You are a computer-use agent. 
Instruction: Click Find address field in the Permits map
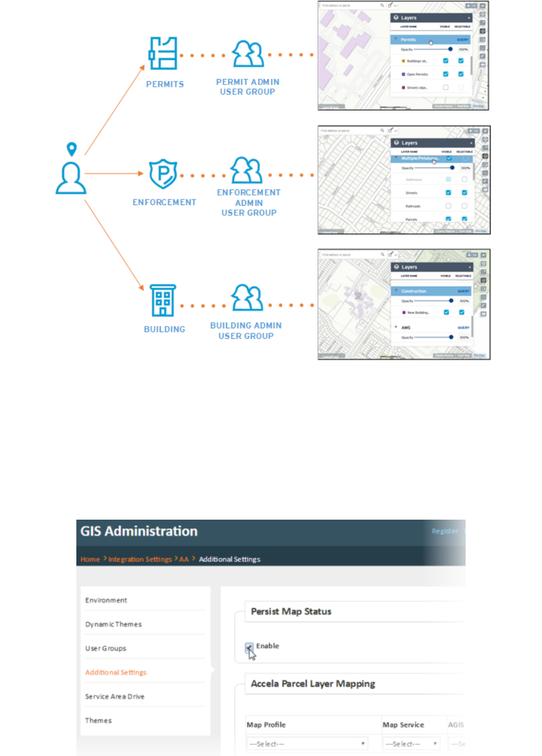coord(349,7)
